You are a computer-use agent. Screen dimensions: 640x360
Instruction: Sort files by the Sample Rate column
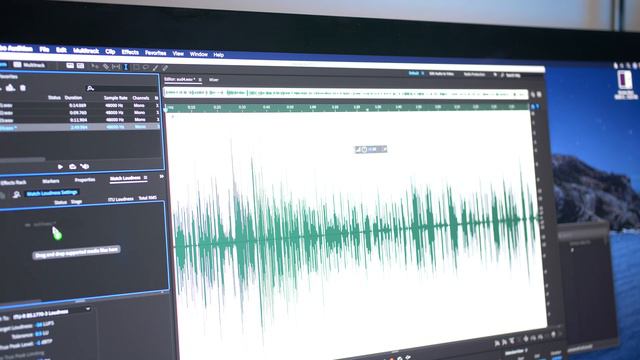(x=116, y=98)
